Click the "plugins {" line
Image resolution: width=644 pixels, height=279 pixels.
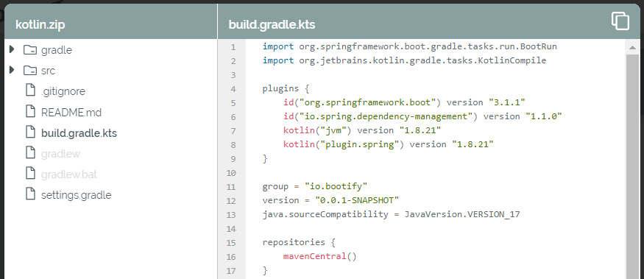(x=286, y=88)
